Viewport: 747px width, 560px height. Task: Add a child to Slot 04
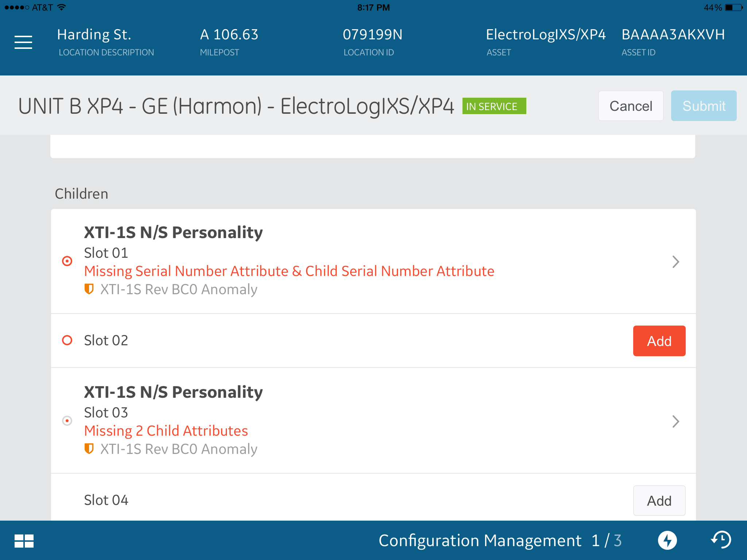point(659,501)
